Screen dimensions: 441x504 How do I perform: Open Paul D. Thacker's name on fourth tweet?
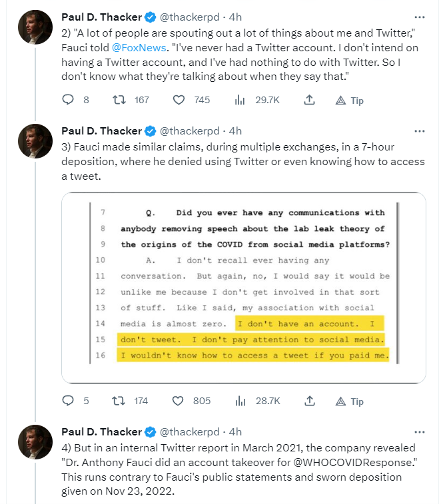101,431
